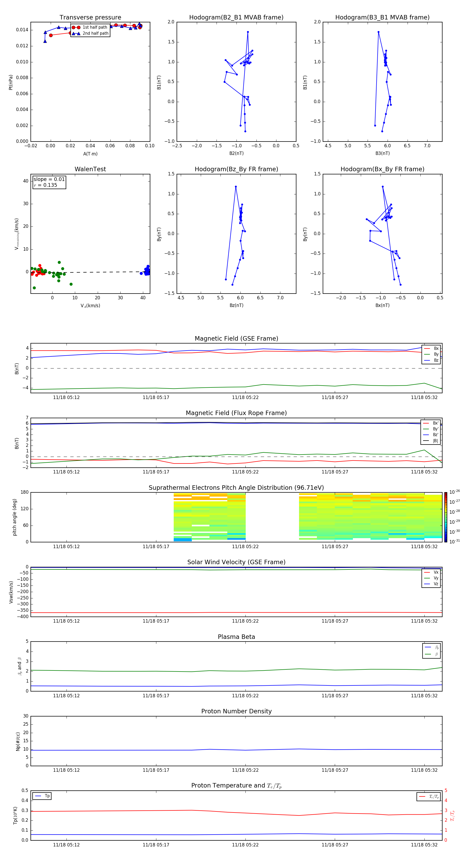This screenshot has width=473, height=868.
Task: Click the 'Hodogram(B3_B1 MVAB frame)' title
Action: tap(382, 18)
